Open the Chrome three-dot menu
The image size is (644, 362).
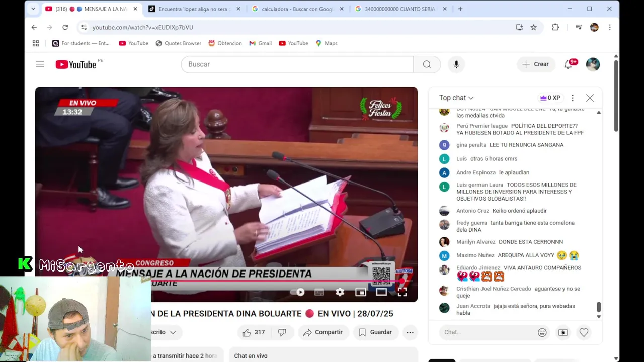point(610,27)
